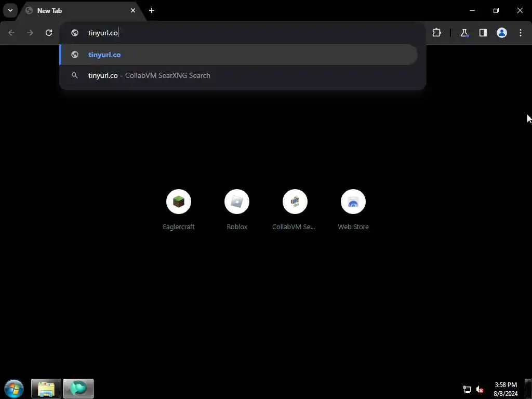This screenshot has width=532, height=399.
Task: Go back with the back arrow
Action: pos(11,33)
